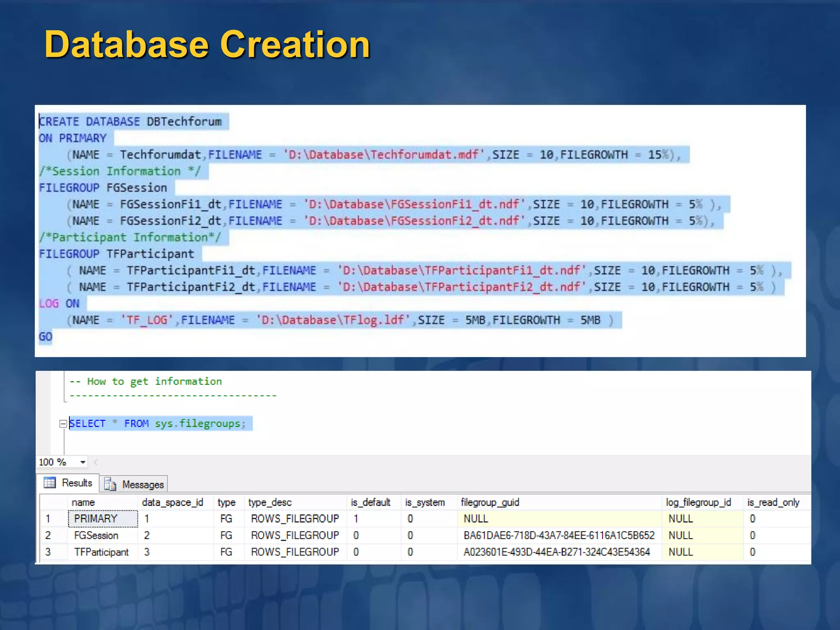Click the is_read_only column header
This screenshot has width=840, height=630.
coord(777,502)
